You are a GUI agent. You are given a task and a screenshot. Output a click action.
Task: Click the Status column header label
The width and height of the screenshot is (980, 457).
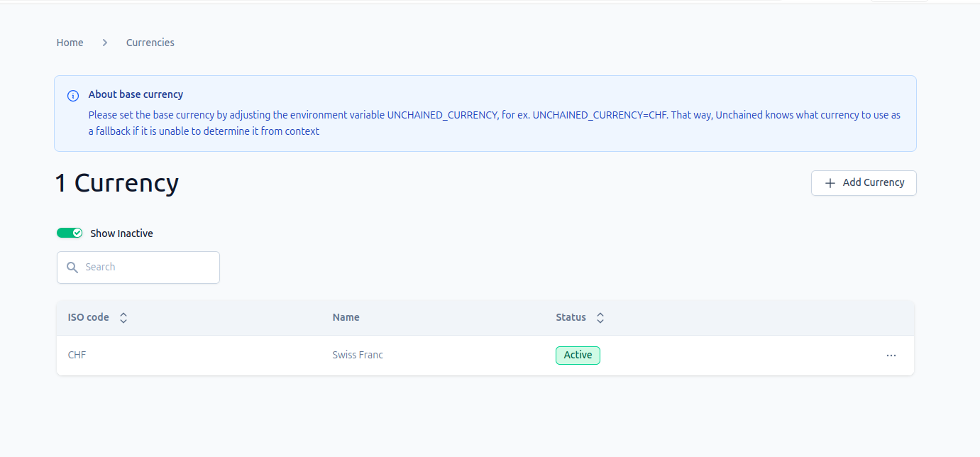tap(571, 317)
